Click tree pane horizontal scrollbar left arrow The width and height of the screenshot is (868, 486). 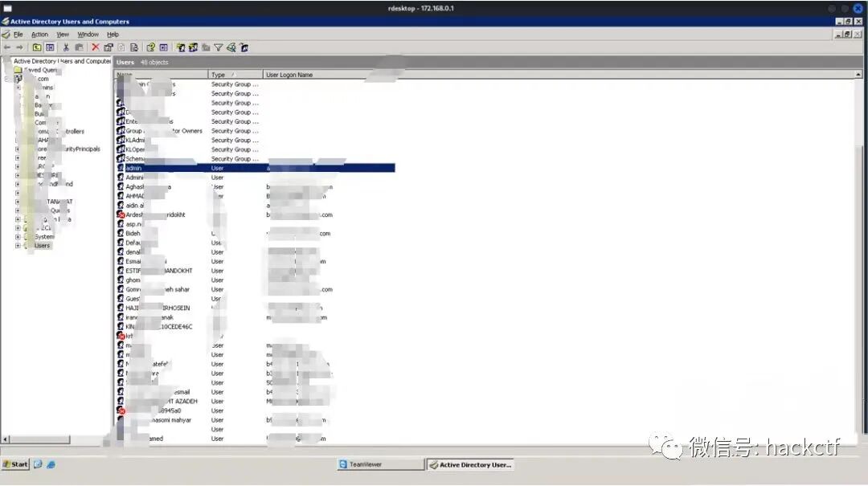point(6,439)
